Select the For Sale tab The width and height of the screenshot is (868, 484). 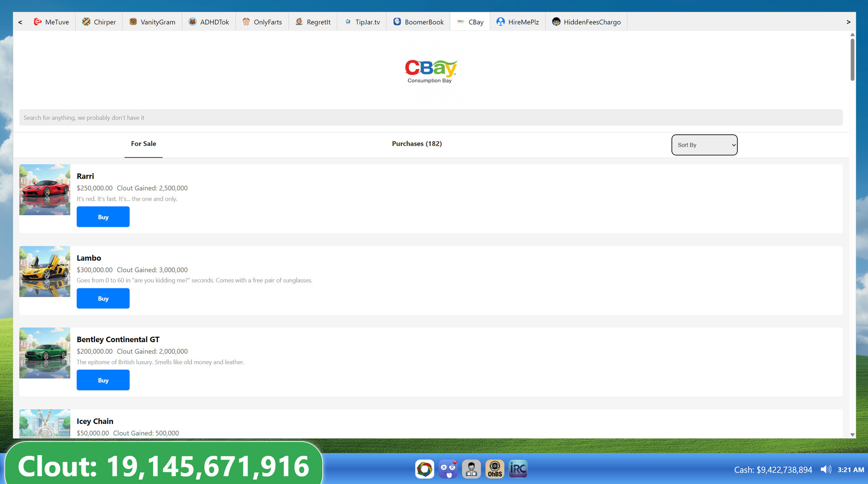click(x=143, y=144)
